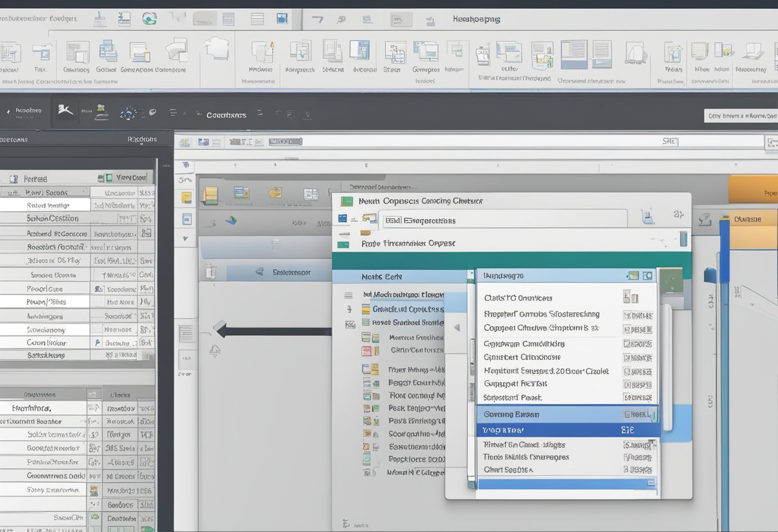Click the orange color tab at right edge
Screen dimensions: 778x532
(752, 190)
